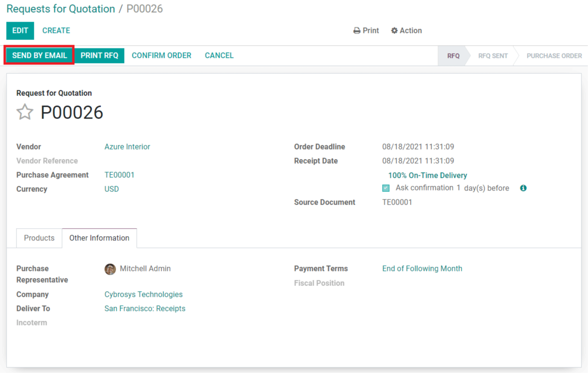Image resolution: width=588 pixels, height=373 pixels.
Task: Click the Source Document TE00001 value
Action: pos(397,202)
